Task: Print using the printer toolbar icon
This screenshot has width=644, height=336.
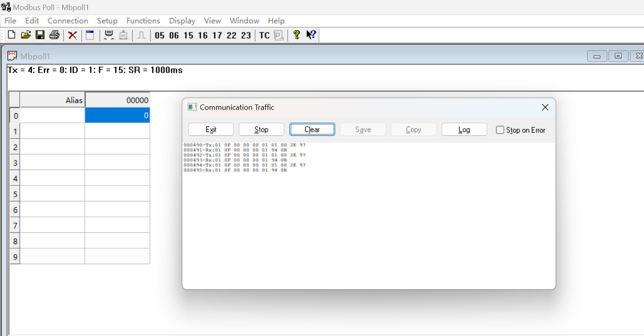Action: coord(54,35)
